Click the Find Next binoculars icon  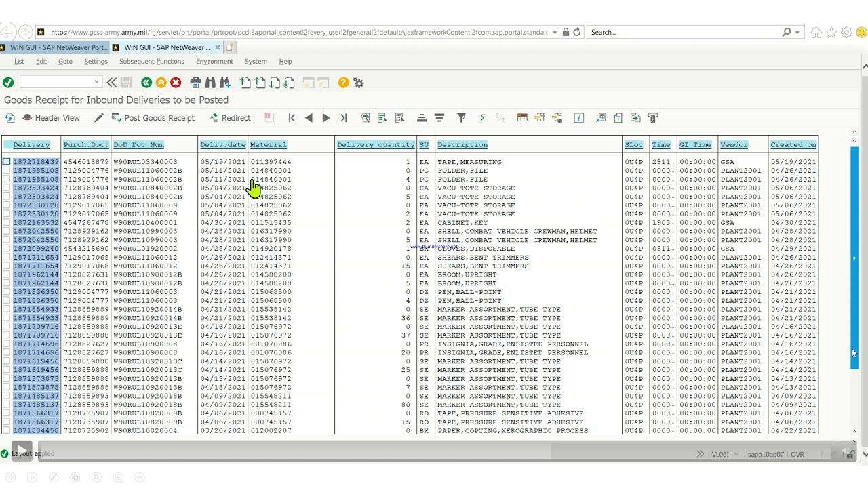(x=225, y=83)
